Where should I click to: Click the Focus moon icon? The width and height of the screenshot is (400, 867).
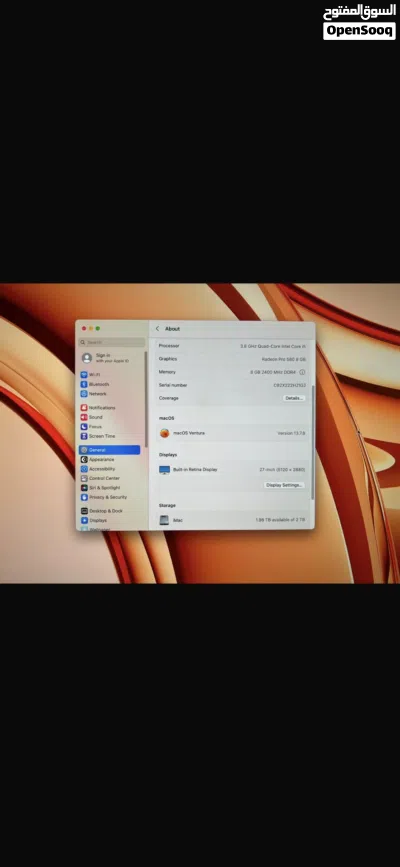click(x=84, y=427)
